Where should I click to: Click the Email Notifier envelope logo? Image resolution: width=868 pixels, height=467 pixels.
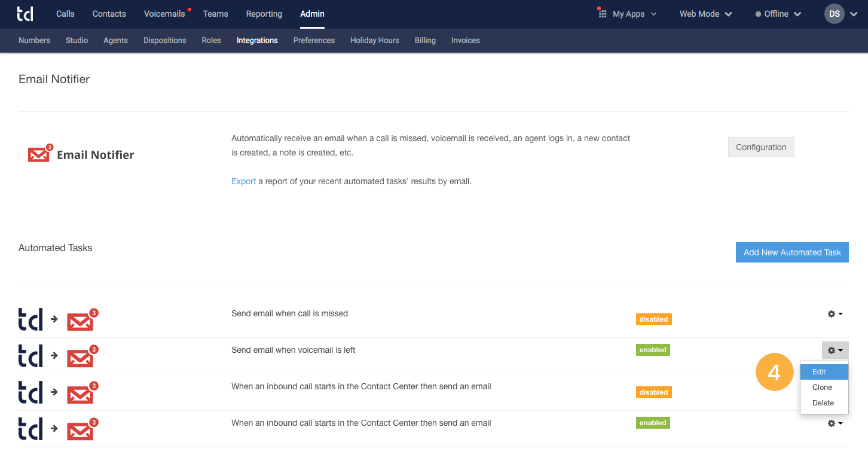point(40,154)
